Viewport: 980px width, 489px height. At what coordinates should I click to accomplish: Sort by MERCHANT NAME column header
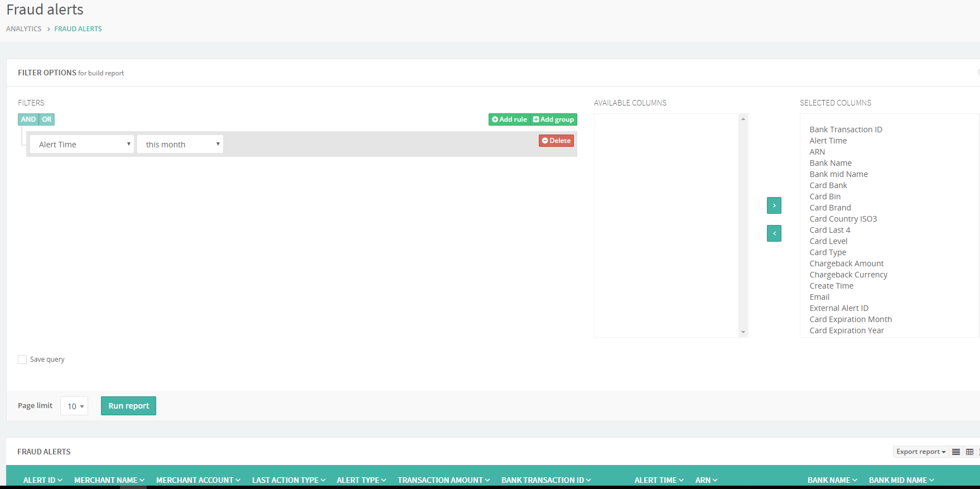(x=109, y=480)
